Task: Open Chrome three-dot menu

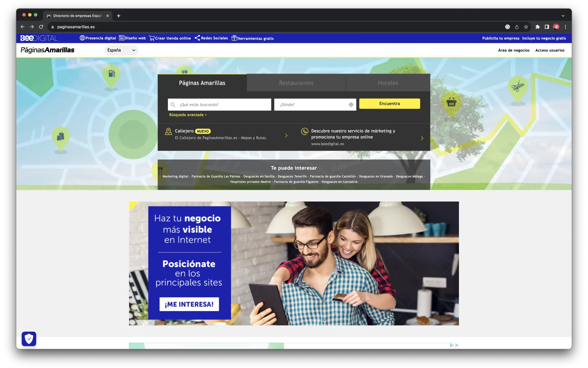Action: [565, 27]
